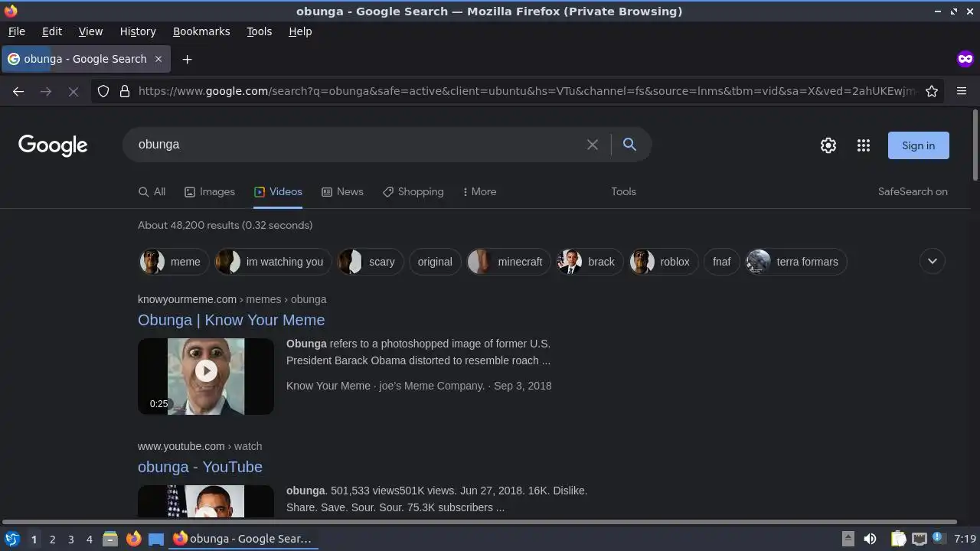Filter by the roblox chip
Image resolution: width=980 pixels, height=551 pixels.
pyautogui.click(x=663, y=262)
